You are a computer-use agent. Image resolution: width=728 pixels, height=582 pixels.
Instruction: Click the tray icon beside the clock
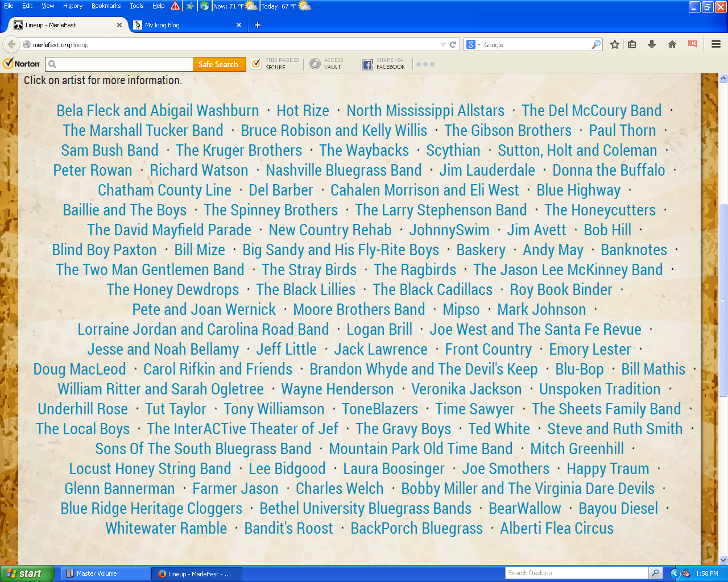(686, 573)
